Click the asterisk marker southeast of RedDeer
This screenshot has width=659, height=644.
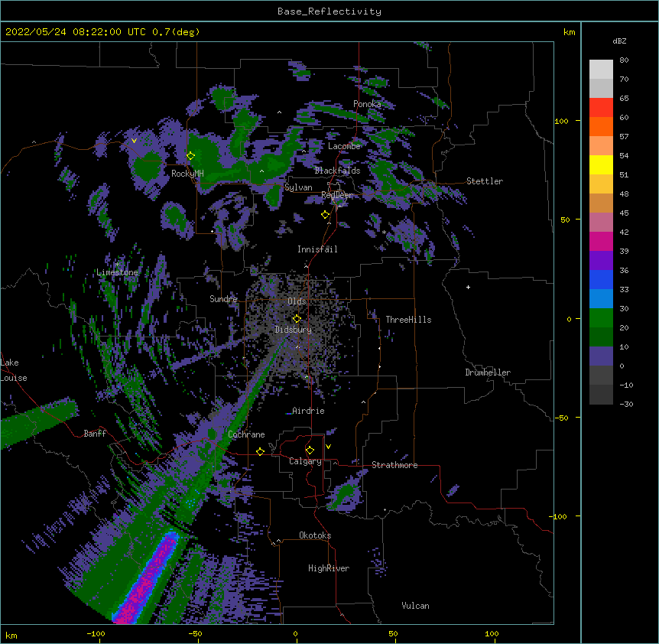(x=384, y=233)
